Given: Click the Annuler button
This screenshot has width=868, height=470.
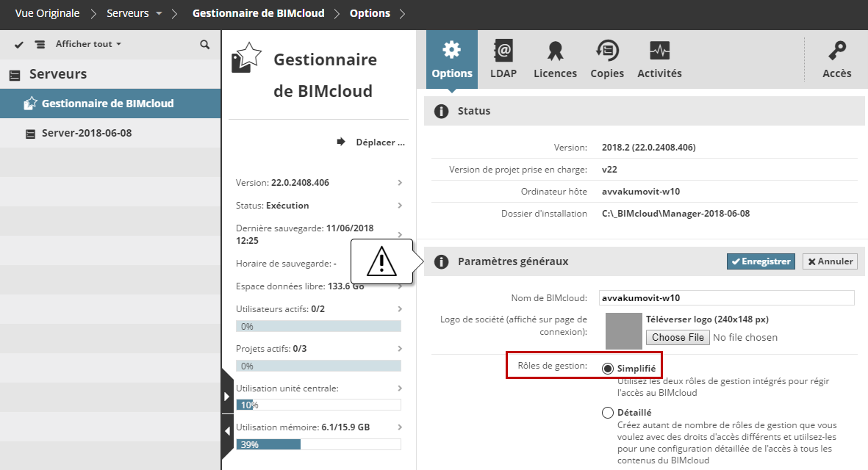Looking at the screenshot, I should click(x=830, y=261).
